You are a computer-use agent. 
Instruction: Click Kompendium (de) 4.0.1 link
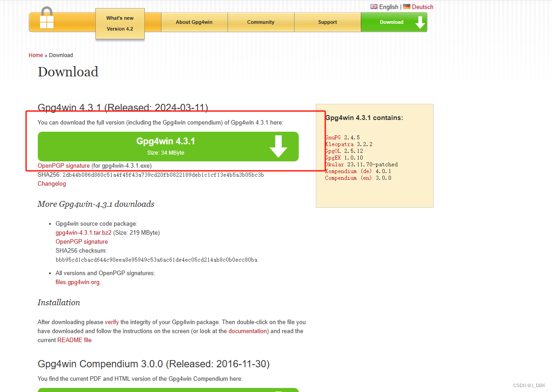(x=358, y=171)
